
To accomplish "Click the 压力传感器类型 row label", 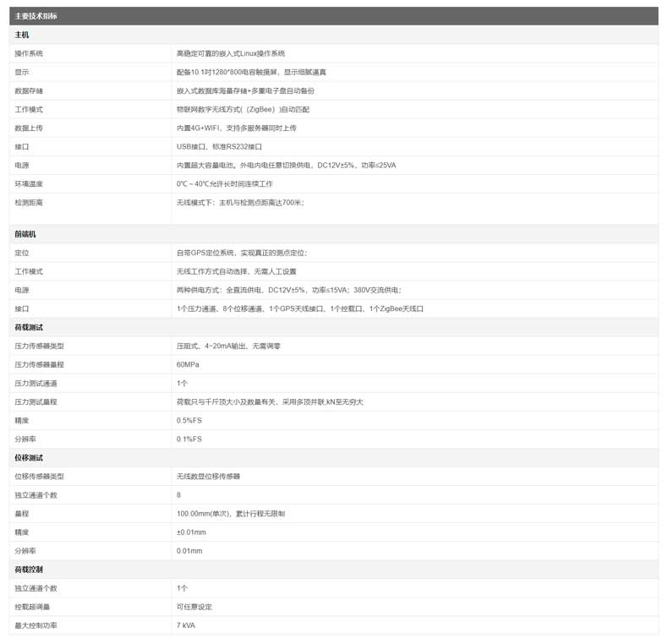I will click(39, 346).
